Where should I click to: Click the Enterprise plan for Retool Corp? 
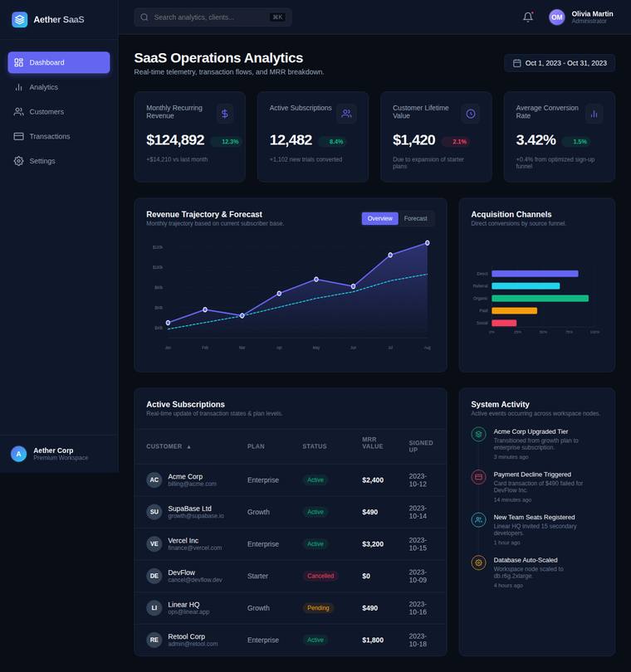click(263, 640)
